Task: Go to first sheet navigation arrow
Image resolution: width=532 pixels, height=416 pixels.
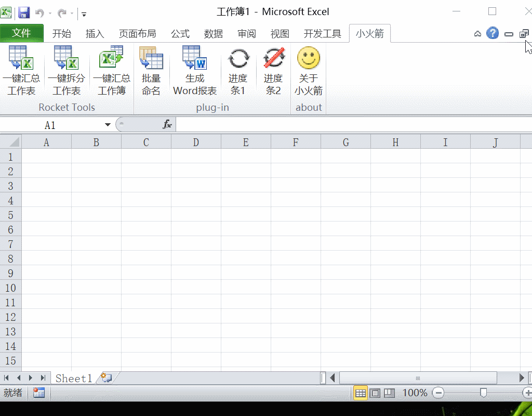Action: coord(6,378)
